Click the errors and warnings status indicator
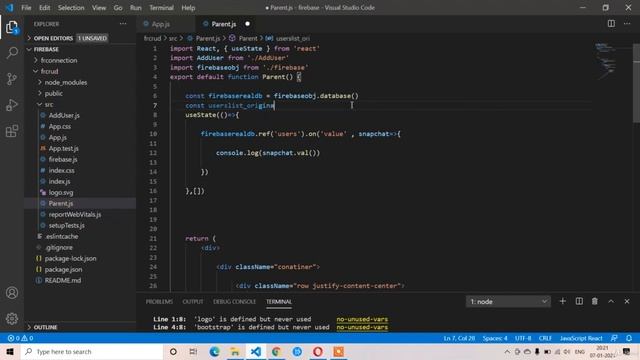 [20, 338]
